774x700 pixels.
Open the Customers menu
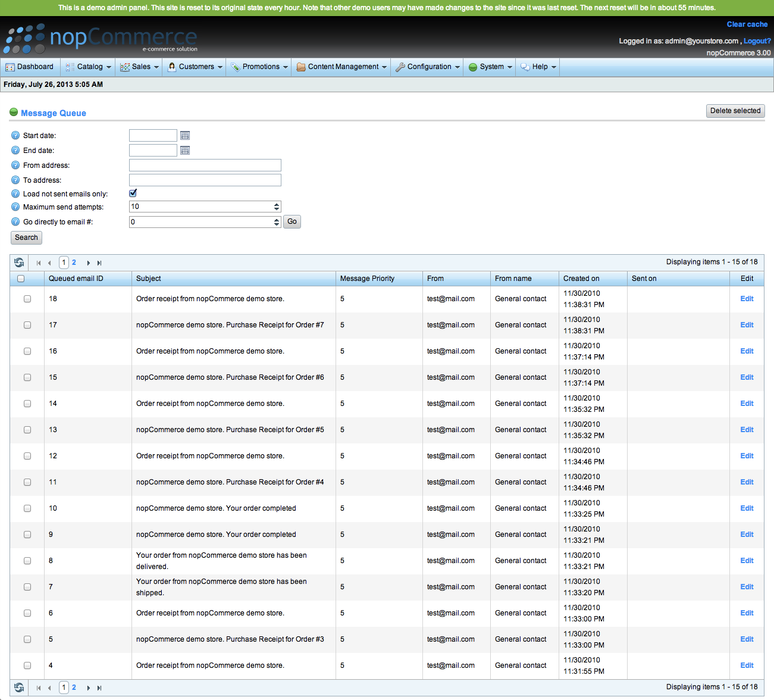point(196,67)
